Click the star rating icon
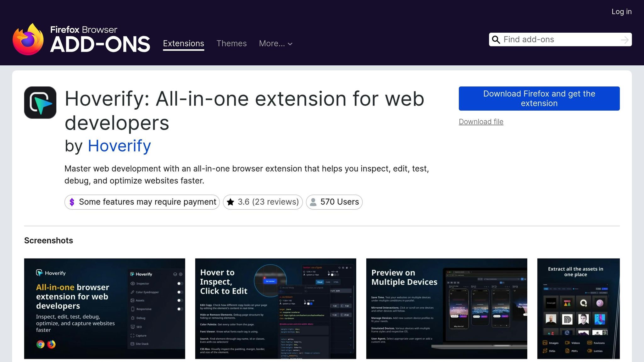The image size is (644, 362). 230,202
